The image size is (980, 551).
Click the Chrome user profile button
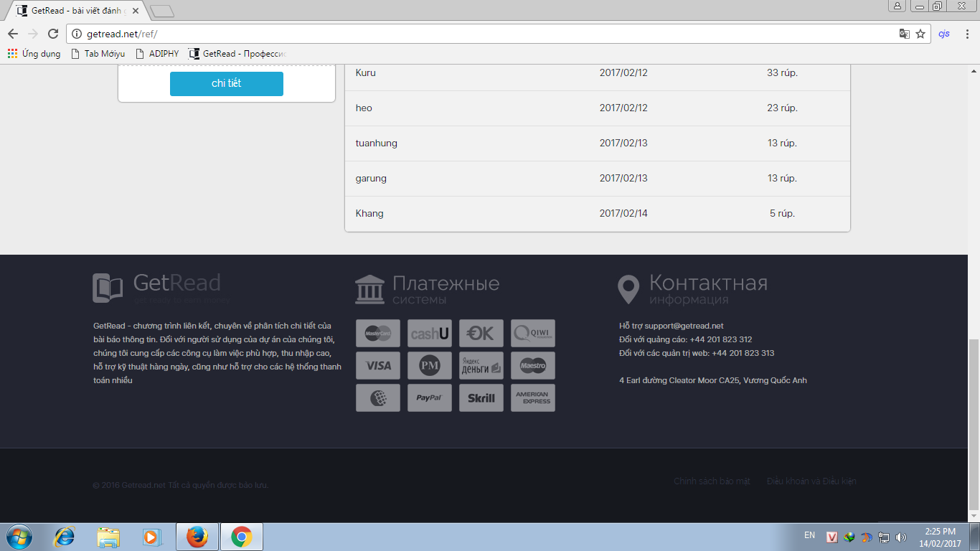coord(897,6)
